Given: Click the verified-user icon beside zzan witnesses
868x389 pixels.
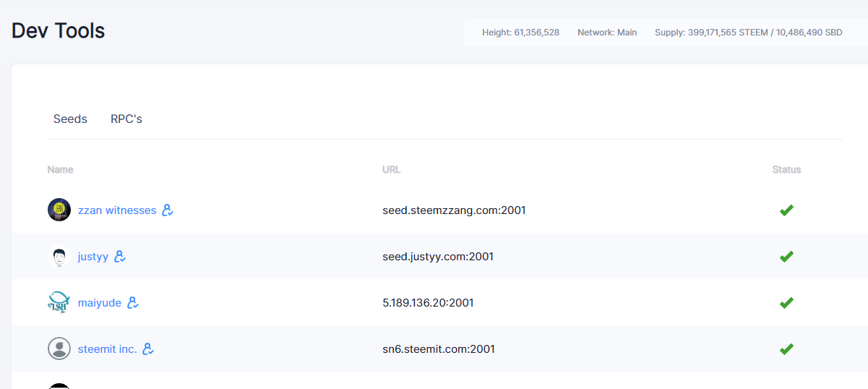Looking at the screenshot, I should pos(168,210).
